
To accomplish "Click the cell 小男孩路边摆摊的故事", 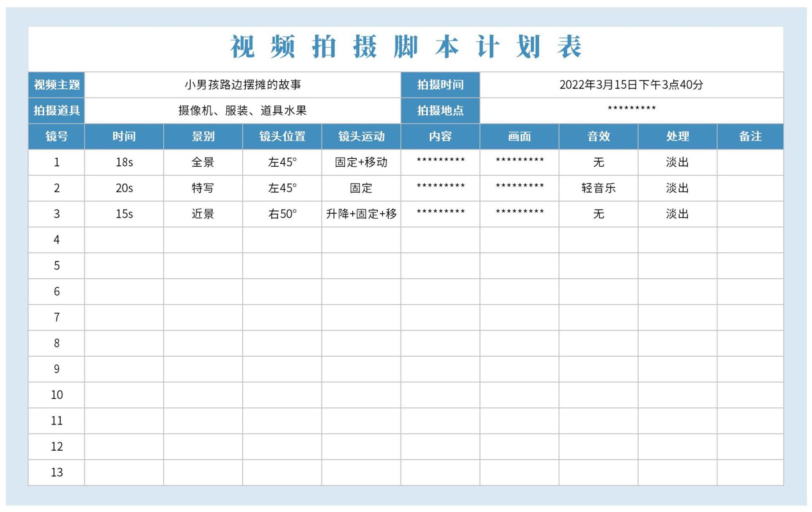I will tap(243, 85).
